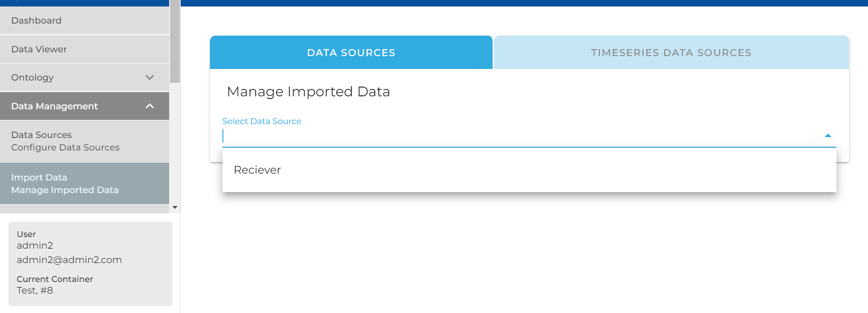The height and width of the screenshot is (313, 868).
Task: Click the sidebar scroll-down arrow
Action: tap(175, 207)
